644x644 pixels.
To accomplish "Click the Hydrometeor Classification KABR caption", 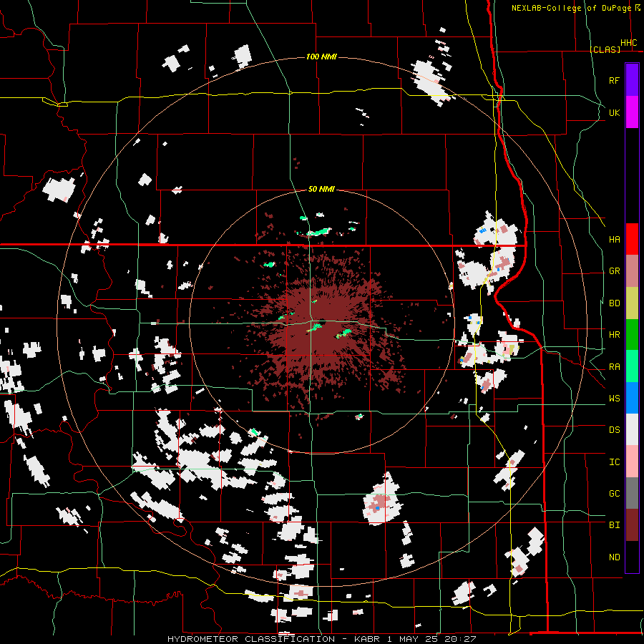I will tap(321, 639).
